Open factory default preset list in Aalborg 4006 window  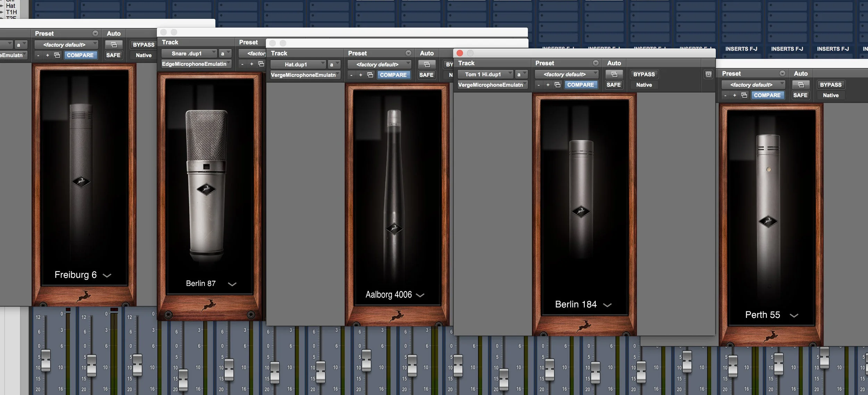379,64
